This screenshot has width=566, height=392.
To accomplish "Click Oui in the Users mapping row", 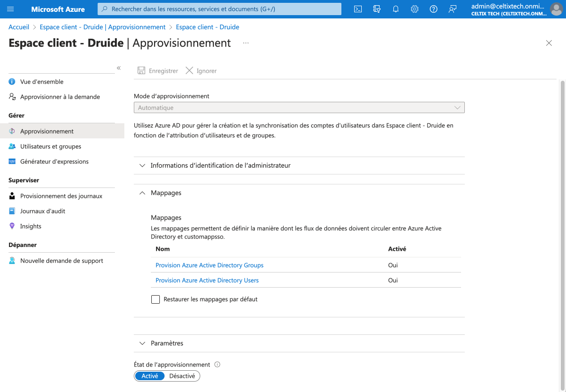I will (393, 280).
